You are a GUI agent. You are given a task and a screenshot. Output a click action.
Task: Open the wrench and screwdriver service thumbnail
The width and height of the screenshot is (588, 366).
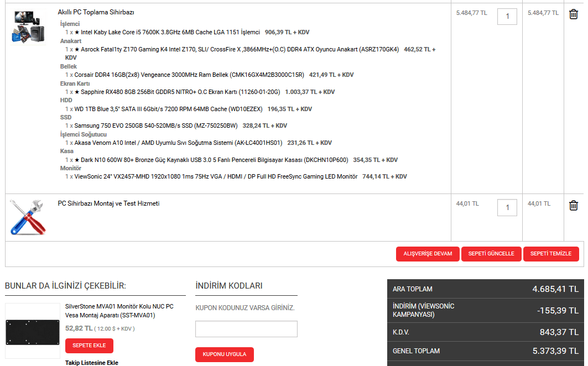point(28,217)
